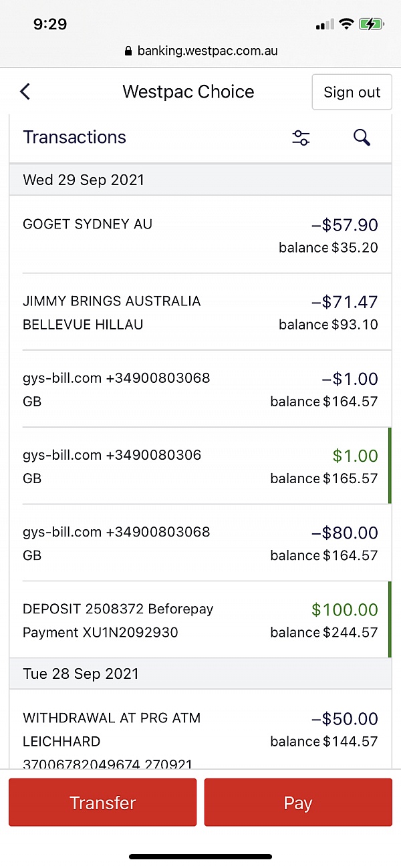Viewport: 401px width, 868px height.
Task: Tap the battery charging status icon
Action: (x=371, y=25)
